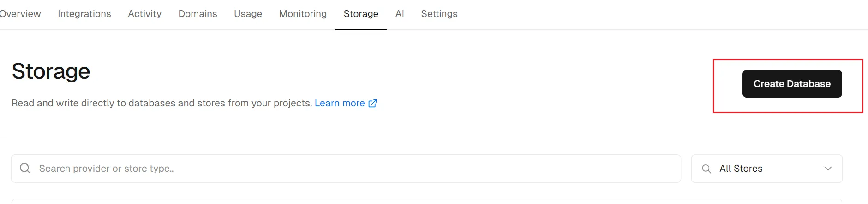This screenshot has width=868, height=204.
Task: Click the Create Database button
Action: pos(792,84)
